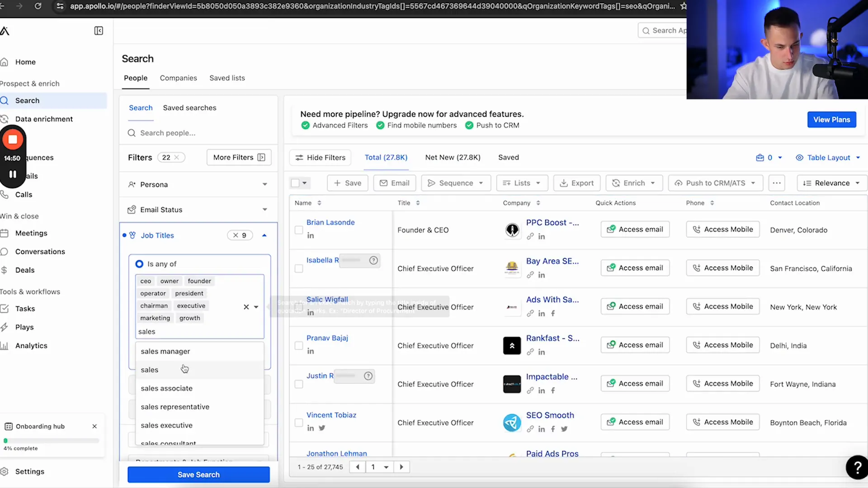Screen dimensions: 868x488
Task: Choose 'sales manager' suggestion
Action: (x=199, y=352)
